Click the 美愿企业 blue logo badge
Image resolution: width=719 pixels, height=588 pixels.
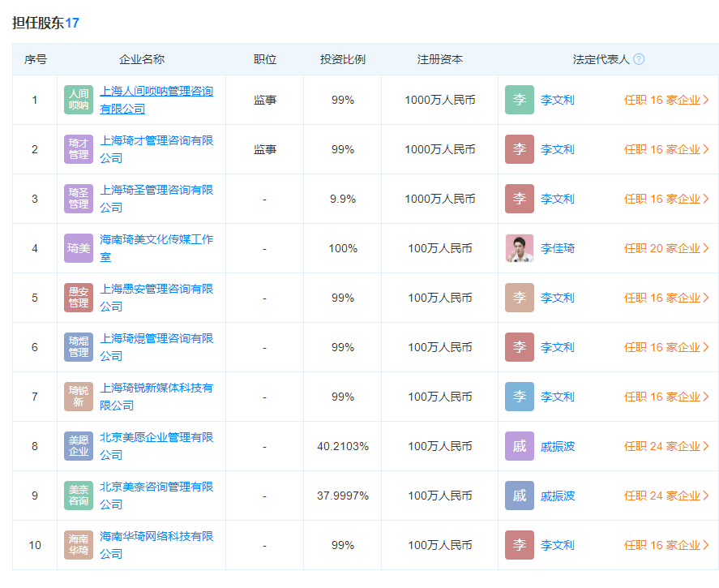point(79,446)
